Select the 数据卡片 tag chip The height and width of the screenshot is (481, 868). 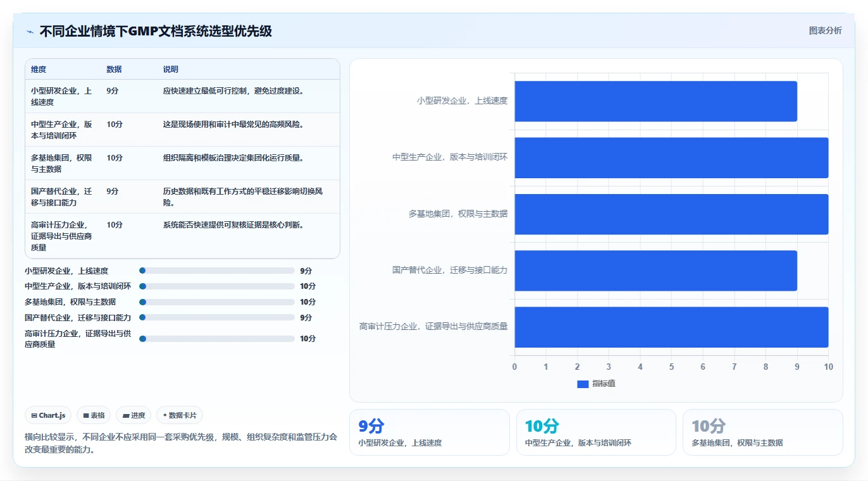pos(180,415)
